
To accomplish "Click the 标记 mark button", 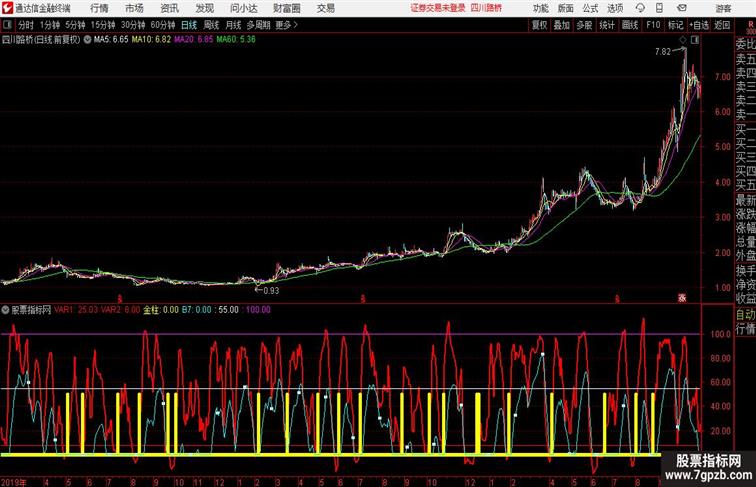I will coord(675,25).
